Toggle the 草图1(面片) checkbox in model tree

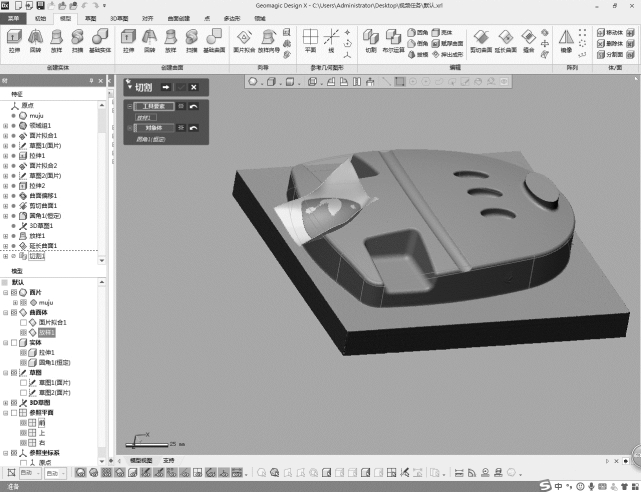point(23,383)
